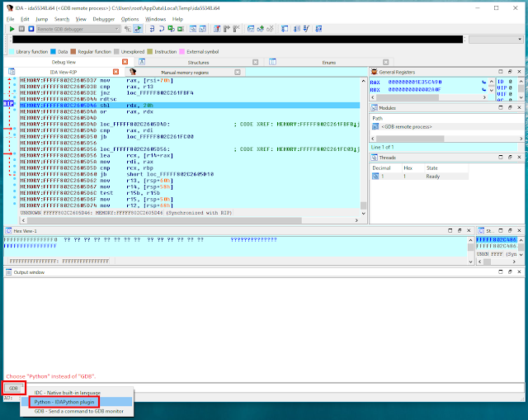
Task: Click the red-blue breakpoint list toolbar icon
Action: pos(217,29)
